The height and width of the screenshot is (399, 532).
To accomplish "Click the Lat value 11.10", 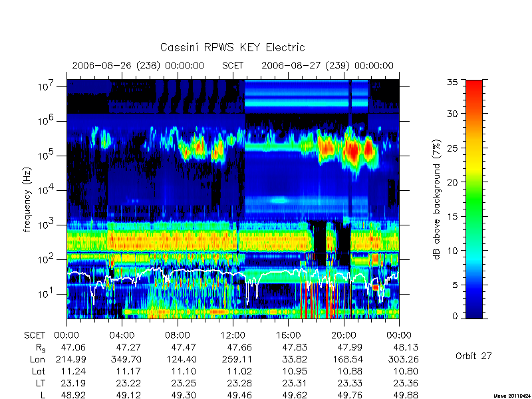I will 184,372.
